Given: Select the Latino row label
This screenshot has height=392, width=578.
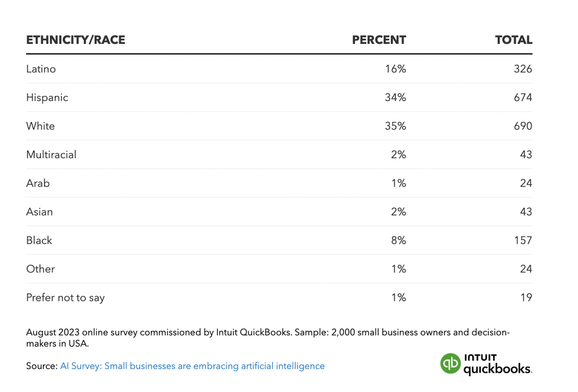Looking at the screenshot, I should 41,69.
